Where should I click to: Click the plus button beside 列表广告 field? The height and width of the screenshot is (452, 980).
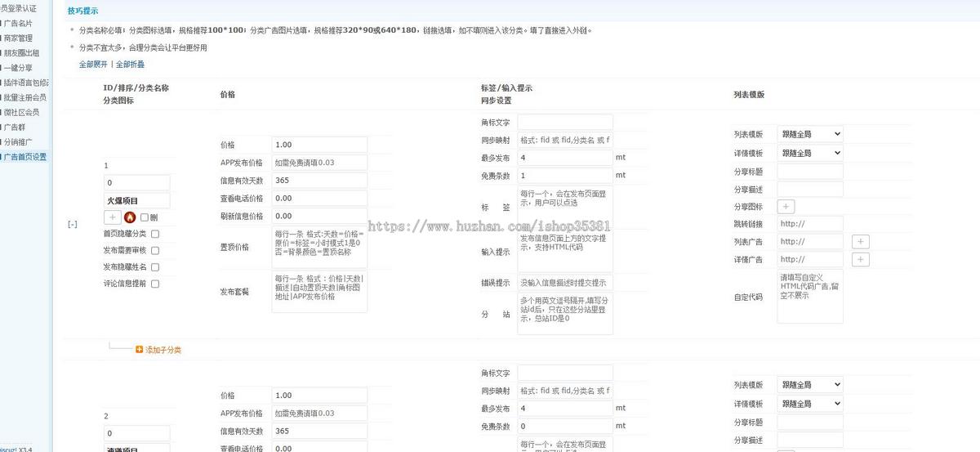click(x=861, y=241)
